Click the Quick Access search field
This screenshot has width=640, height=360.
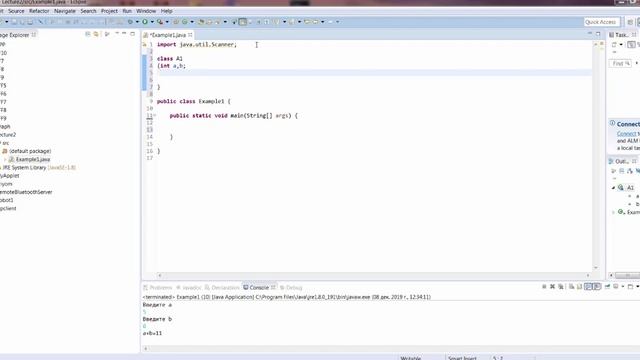pos(602,22)
